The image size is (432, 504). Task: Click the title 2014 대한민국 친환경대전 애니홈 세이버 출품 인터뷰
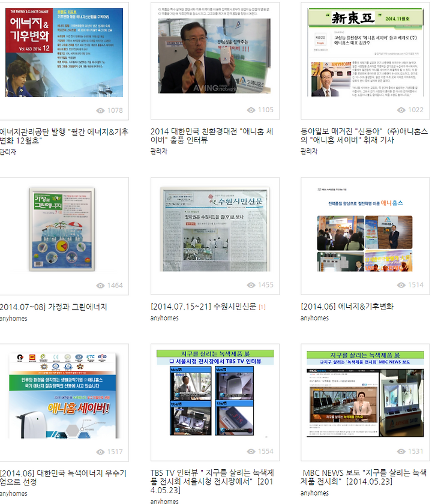point(212,136)
